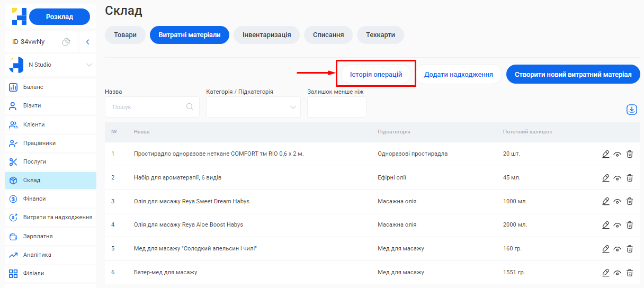Open Аналітика in sidebar

[51, 255]
